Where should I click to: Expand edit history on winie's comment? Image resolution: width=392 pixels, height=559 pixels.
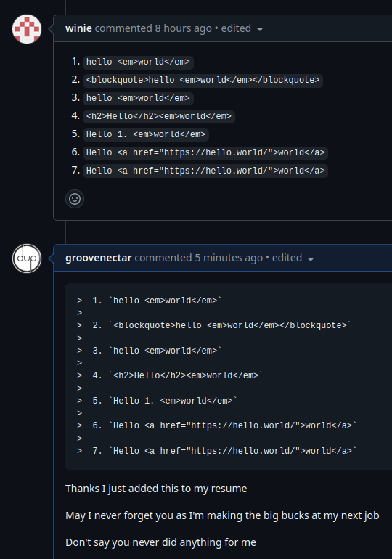(242, 28)
